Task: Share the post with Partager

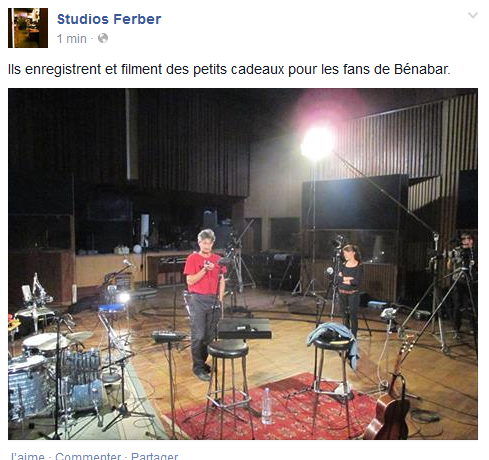Action: point(155,456)
